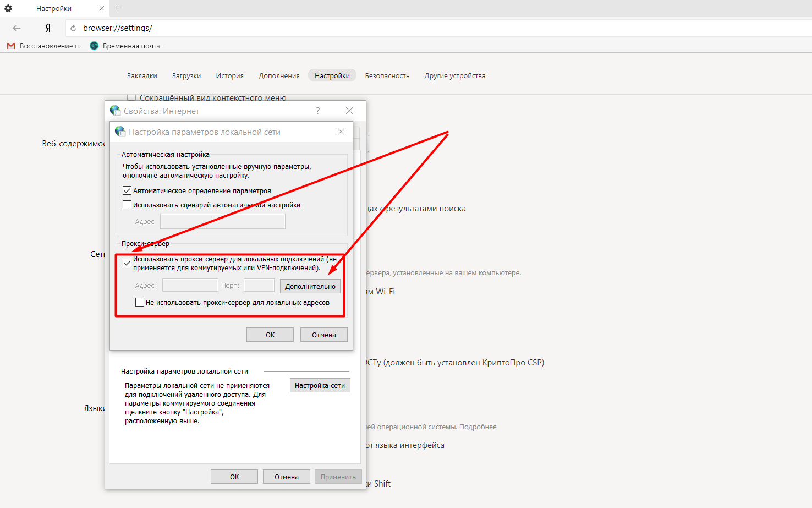Screen dimensions: 812x508
Task: Open the 'Безопасность' tab
Action: point(387,76)
